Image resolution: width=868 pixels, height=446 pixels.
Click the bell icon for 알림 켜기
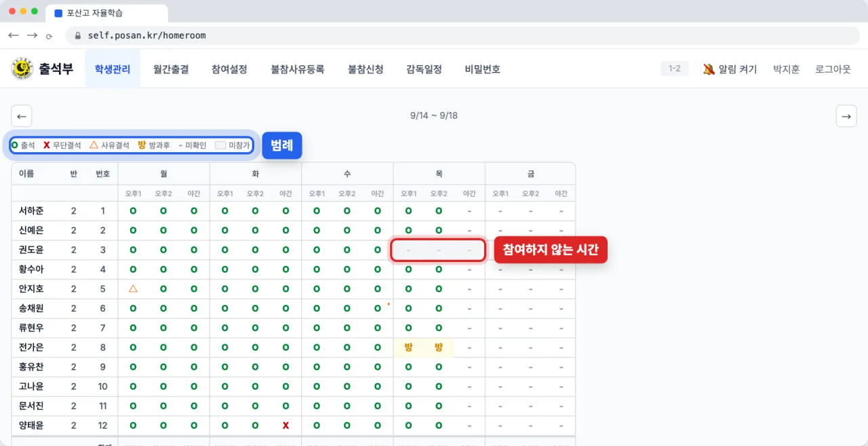[x=709, y=69]
